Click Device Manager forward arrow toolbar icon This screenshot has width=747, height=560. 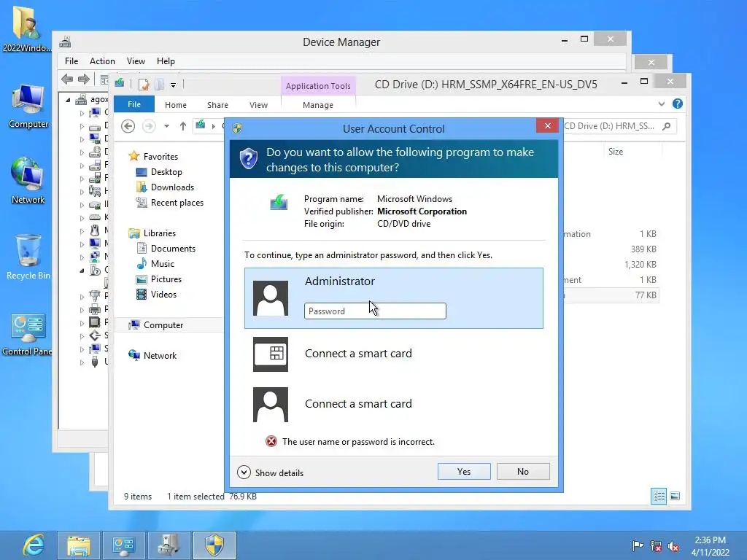[83, 79]
